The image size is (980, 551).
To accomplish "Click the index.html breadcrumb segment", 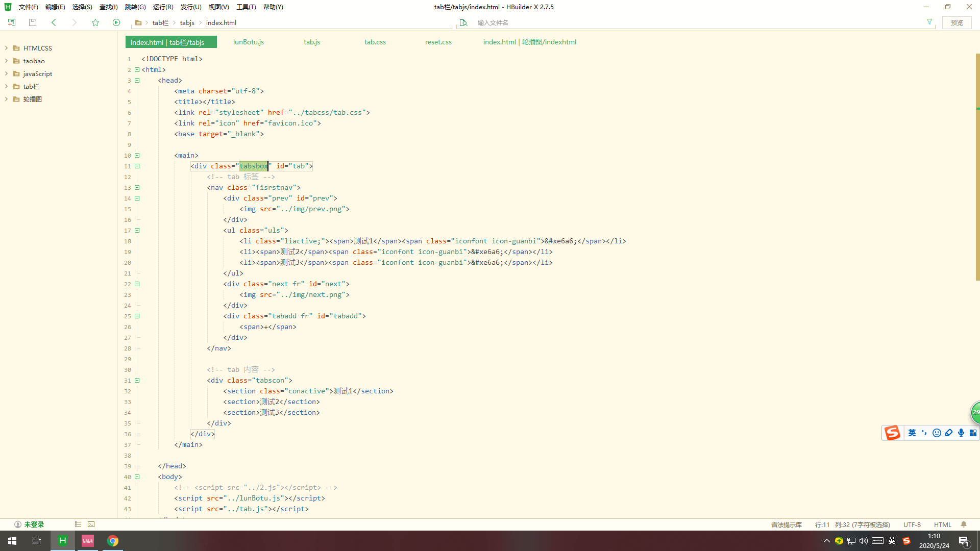I will coord(221,22).
